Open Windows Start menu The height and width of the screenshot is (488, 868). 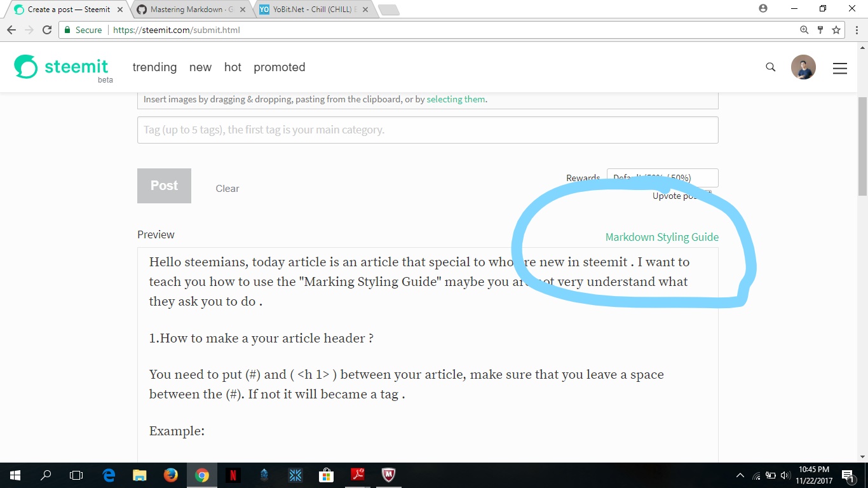[15, 475]
